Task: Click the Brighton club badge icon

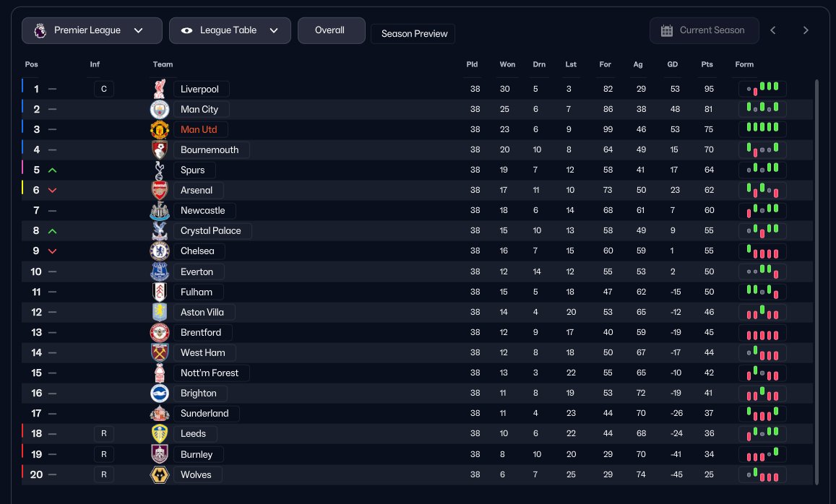Action: (159, 394)
